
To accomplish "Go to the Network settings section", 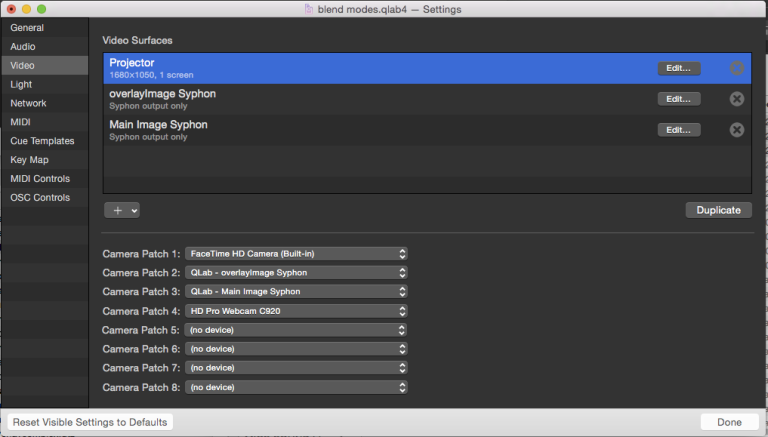I will [x=28, y=103].
